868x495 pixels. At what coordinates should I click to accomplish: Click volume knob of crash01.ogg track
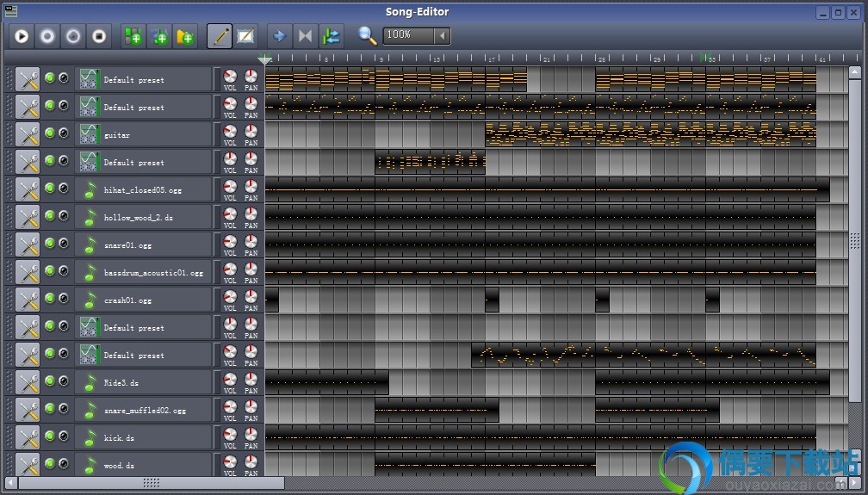tap(230, 297)
